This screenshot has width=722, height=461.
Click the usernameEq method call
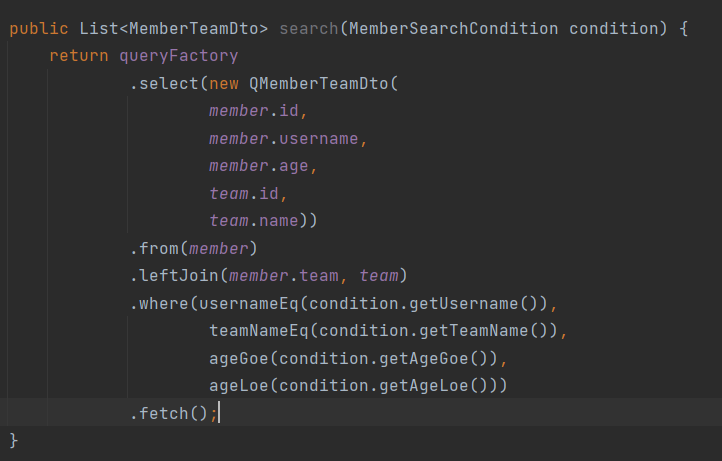pyautogui.click(x=249, y=303)
